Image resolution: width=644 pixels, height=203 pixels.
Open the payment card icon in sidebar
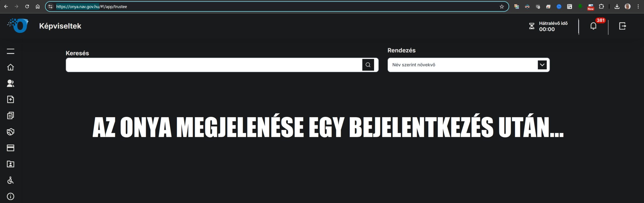(10, 148)
